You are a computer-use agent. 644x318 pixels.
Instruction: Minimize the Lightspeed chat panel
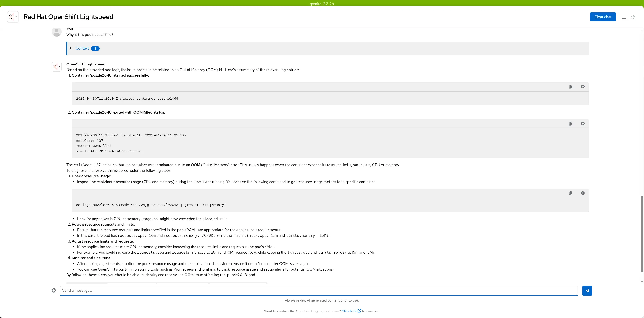coord(624,18)
